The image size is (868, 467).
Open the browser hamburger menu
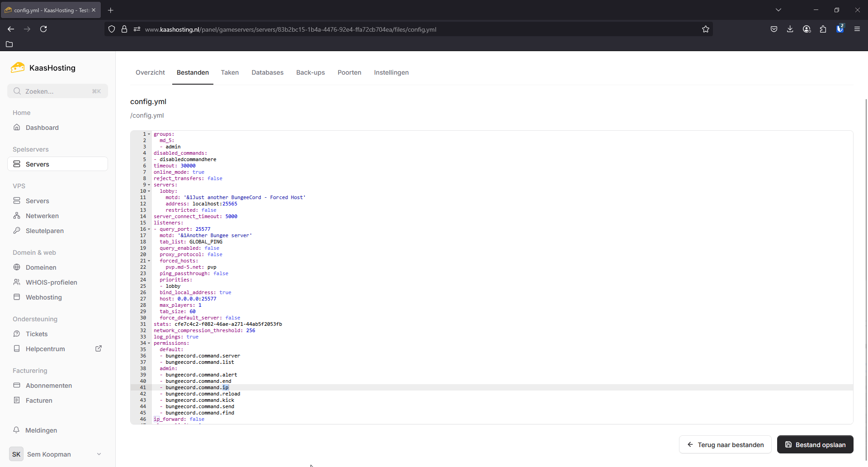click(x=857, y=29)
